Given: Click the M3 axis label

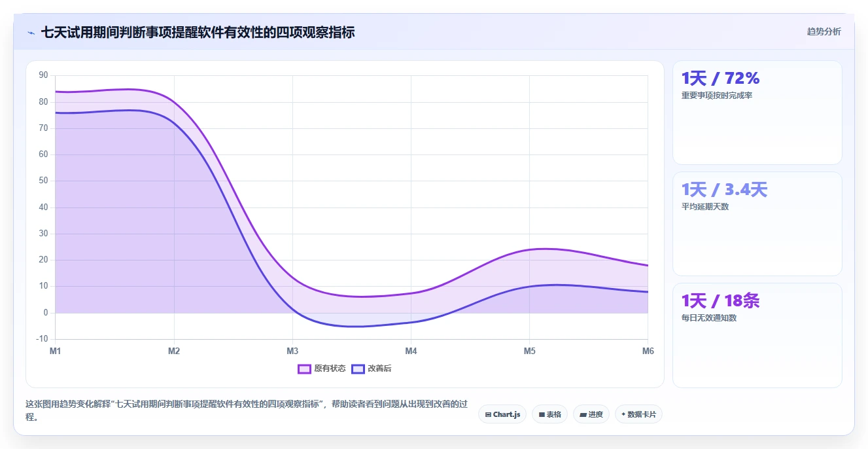Looking at the screenshot, I should (x=292, y=351).
